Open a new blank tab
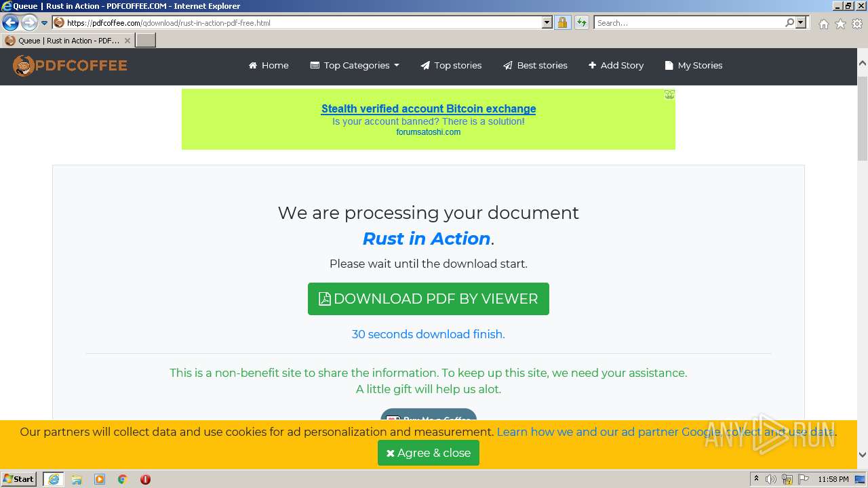This screenshot has width=868, height=488. click(x=146, y=41)
